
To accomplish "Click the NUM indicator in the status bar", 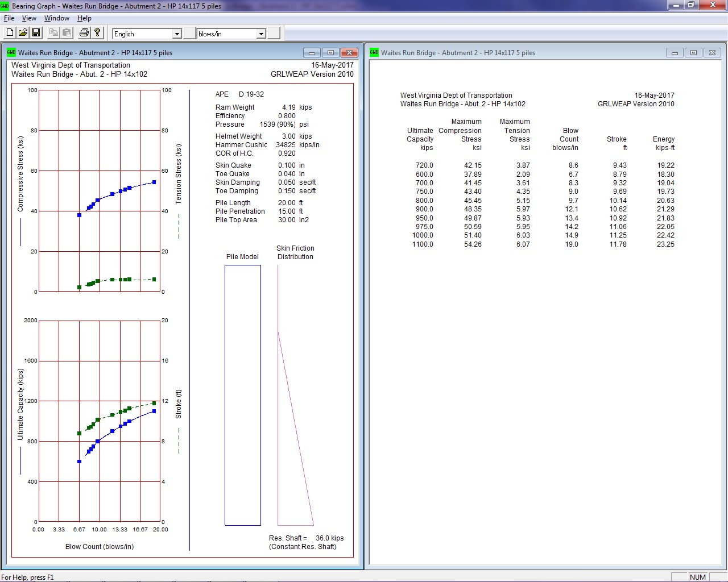I will pyautogui.click(x=697, y=577).
